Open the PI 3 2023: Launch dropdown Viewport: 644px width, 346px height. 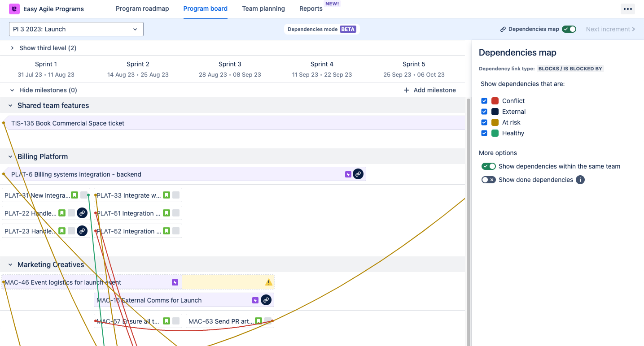click(76, 29)
